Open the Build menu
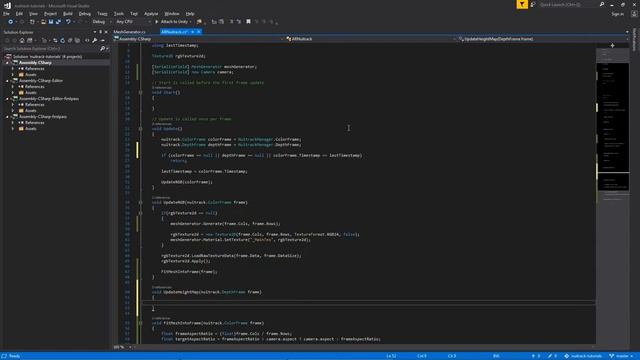The width and height of the screenshot is (640, 360). click(x=68, y=13)
